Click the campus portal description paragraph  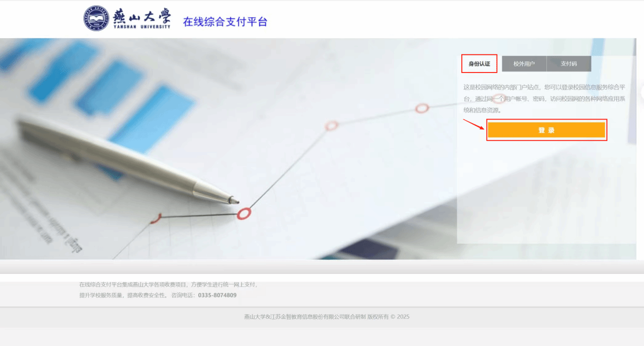[x=544, y=99]
